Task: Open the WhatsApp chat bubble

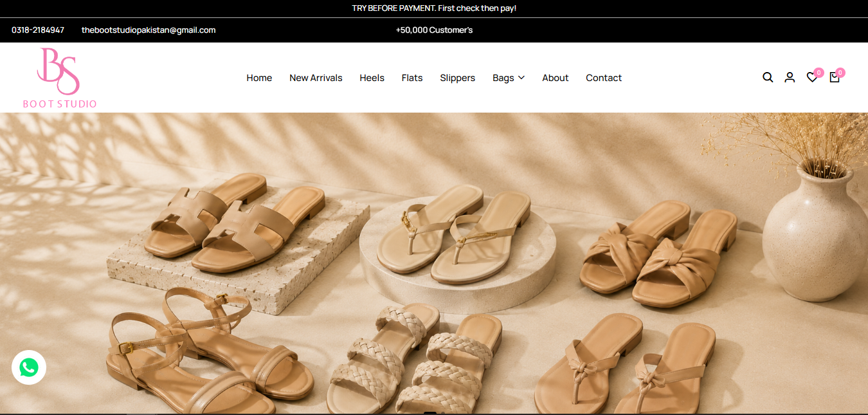Action: [x=29, y=367]
